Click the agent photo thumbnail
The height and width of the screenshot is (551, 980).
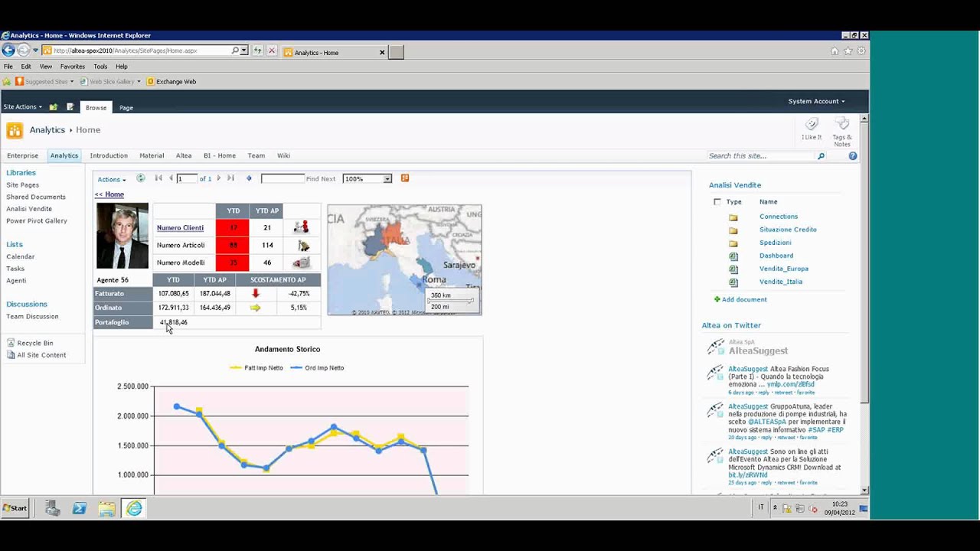(x=122, y=236)
